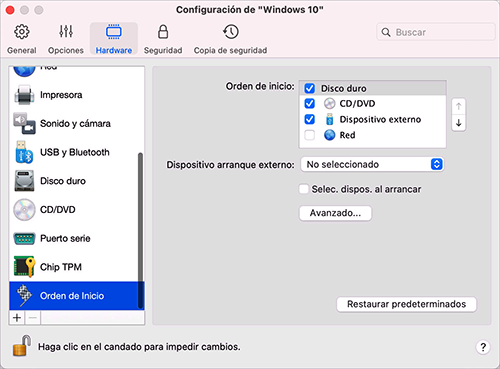Select the Hardware chip icon
This screenshot has height=369, width=500.
point(114,32)
